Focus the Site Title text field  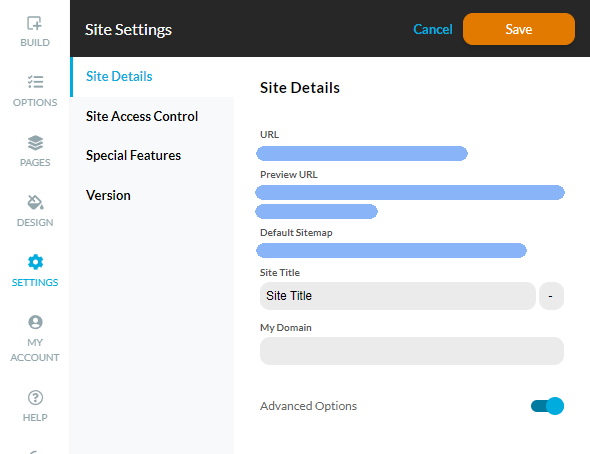coord(397,296)
